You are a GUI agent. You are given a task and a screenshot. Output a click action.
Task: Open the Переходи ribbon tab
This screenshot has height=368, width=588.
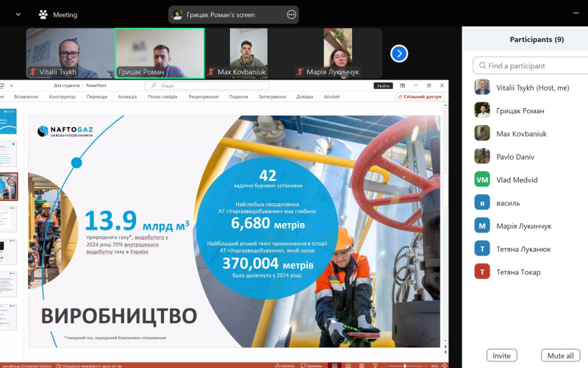(97, 97)
